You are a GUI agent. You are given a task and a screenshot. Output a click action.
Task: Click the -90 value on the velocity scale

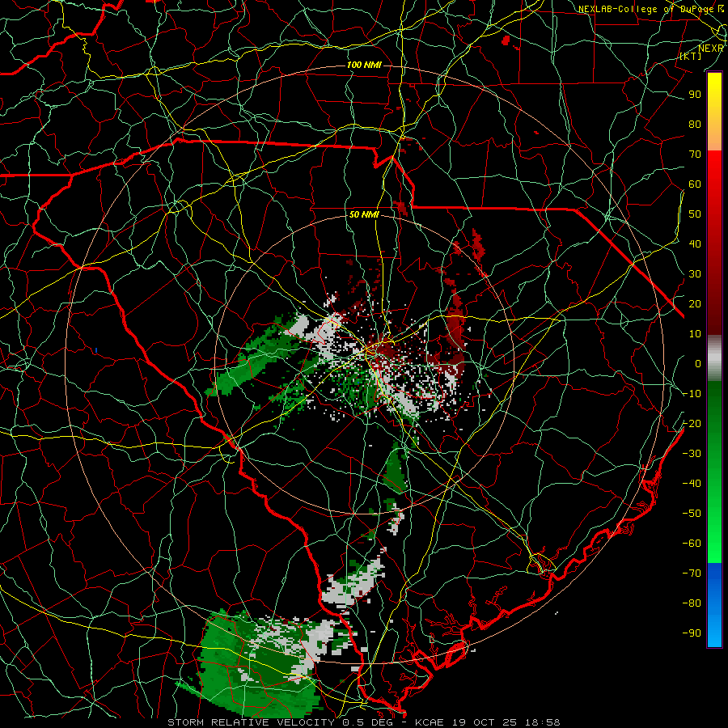click(692, 633)
